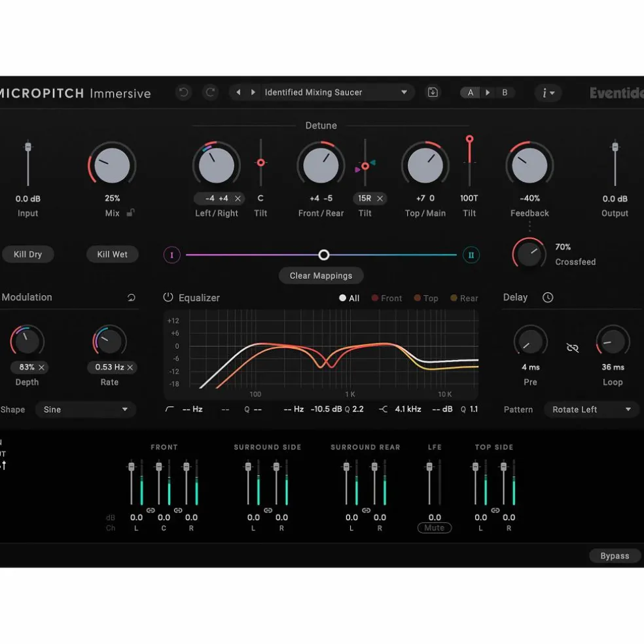Click the Mix knob
This screenshot has height=644, width=644.
pos(112,166)
